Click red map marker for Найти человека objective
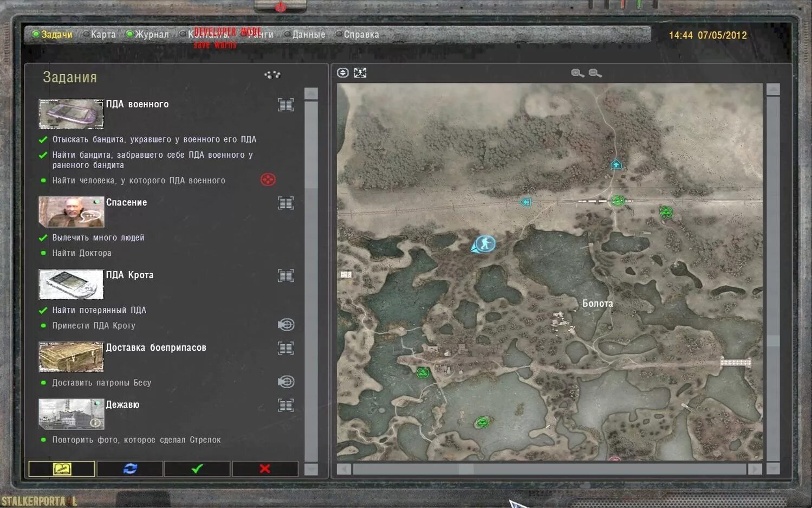This screenshot has height=508, width=812. coord(268,179)
